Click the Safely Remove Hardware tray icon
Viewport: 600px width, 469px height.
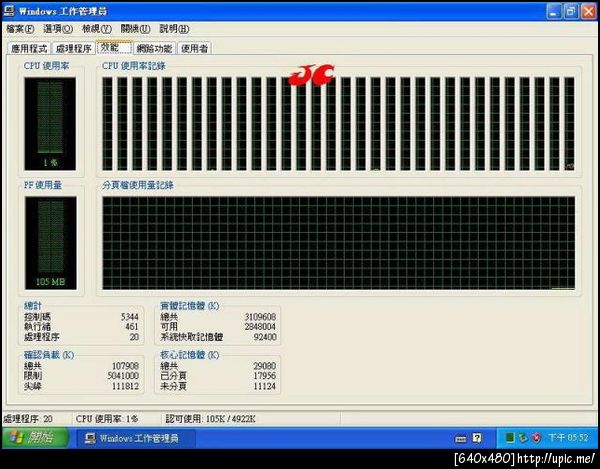[523, 438]
